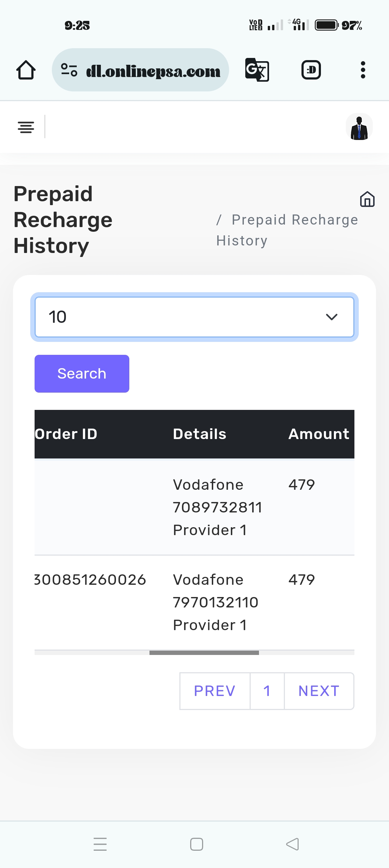389x868 pixels.
Task: Go to the PREV page
Action: pos(215,691)
